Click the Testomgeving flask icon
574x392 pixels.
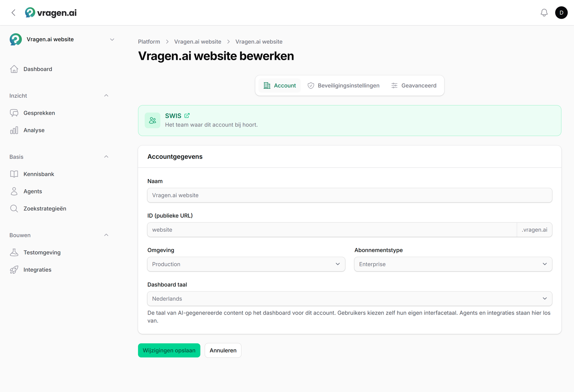click(14, 252)
